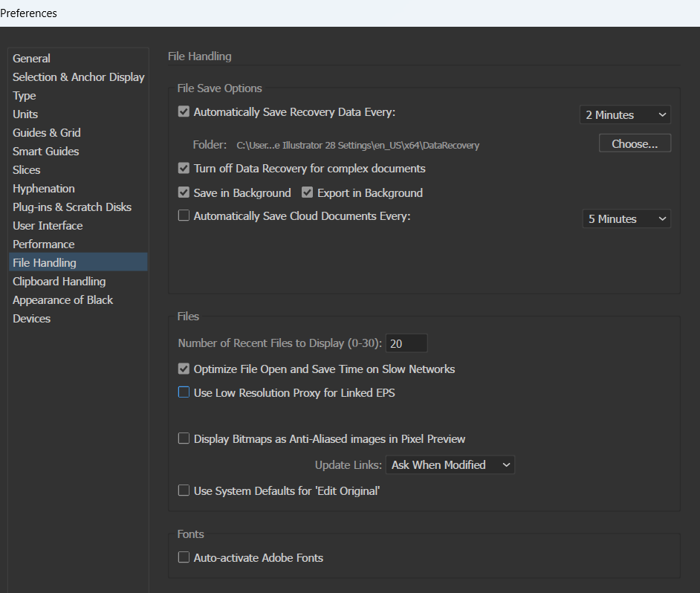
Task: Enable Use Low Resolution Proxy for Linked EPS
Action: coord(184,392)
